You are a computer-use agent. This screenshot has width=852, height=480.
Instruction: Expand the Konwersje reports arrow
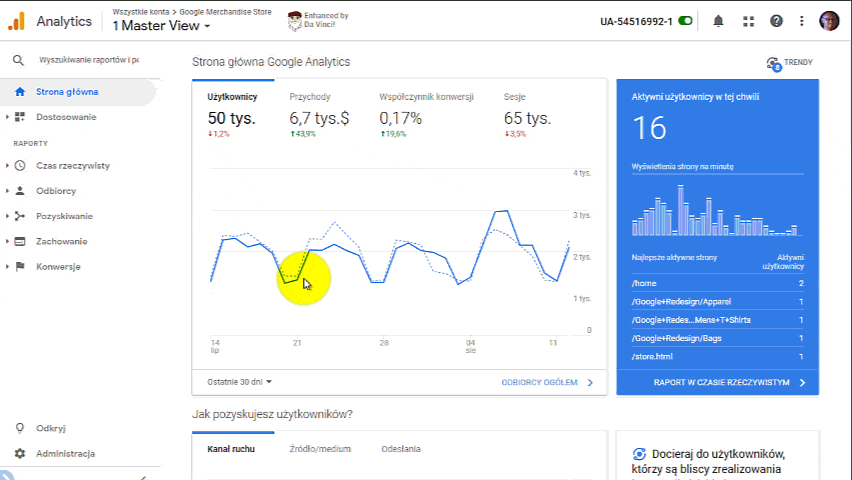tap(7, 266)
